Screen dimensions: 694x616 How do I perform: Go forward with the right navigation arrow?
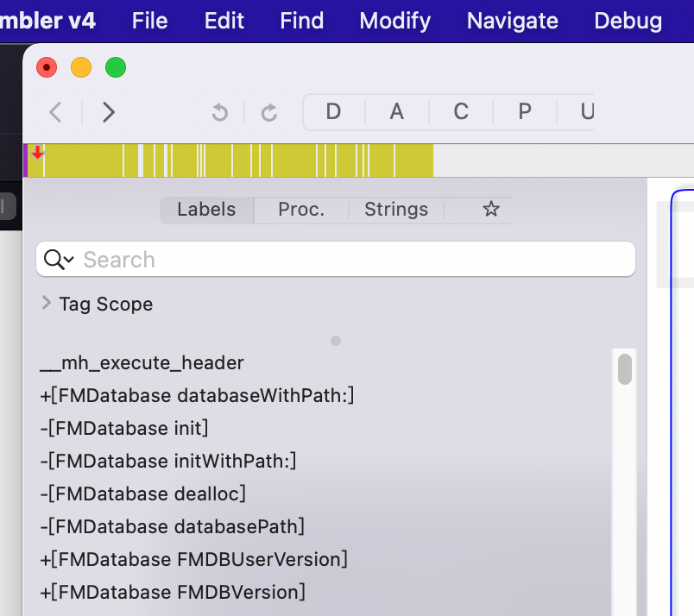[109, 112]
